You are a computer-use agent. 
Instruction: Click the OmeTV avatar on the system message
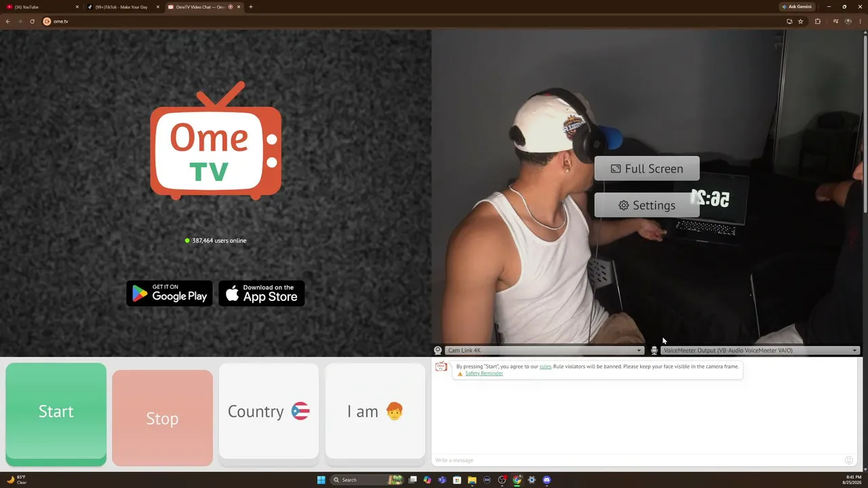(x=441, y=367)
